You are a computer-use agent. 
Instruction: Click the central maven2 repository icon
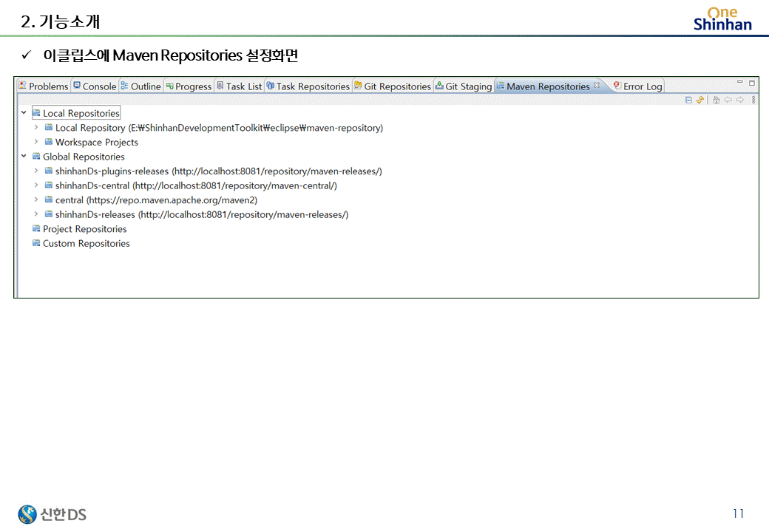point(49,199)
